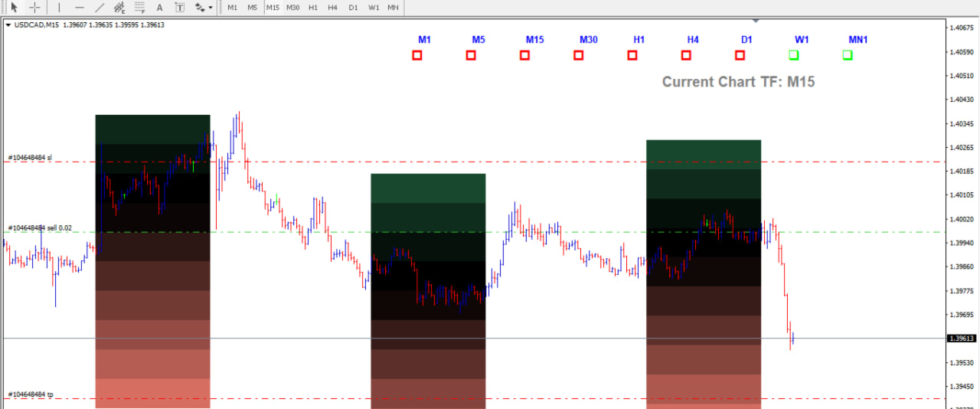Select the cursor arrow tool
This screenshot has height=409, width=980.
[14, 8]
